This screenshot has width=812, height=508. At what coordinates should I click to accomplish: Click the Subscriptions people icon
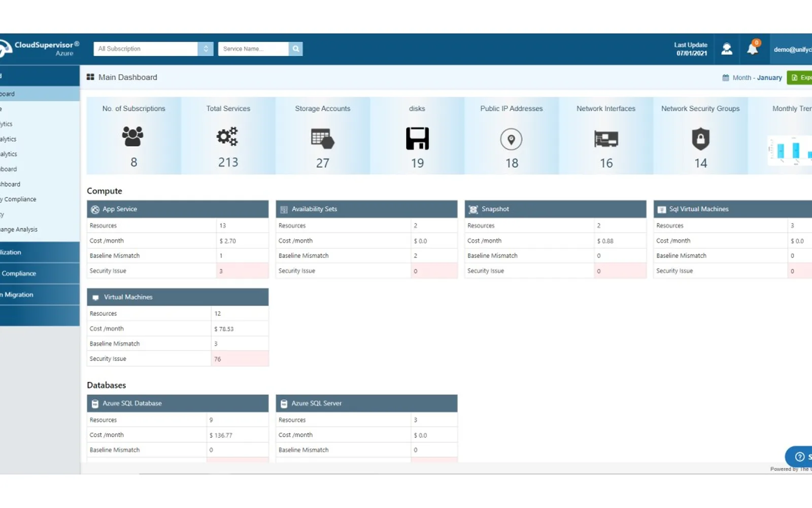coord(133,136)
